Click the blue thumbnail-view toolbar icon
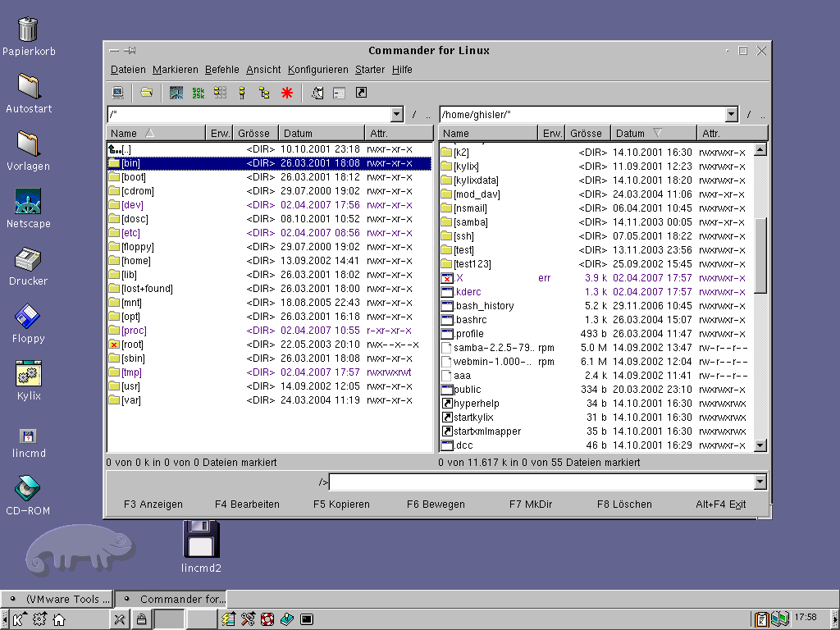 click(x=176, y=93)
